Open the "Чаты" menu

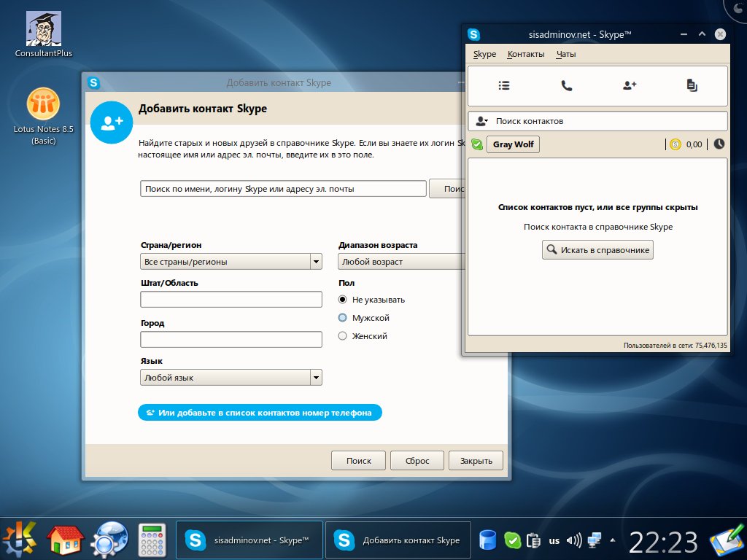coord(566,55)
